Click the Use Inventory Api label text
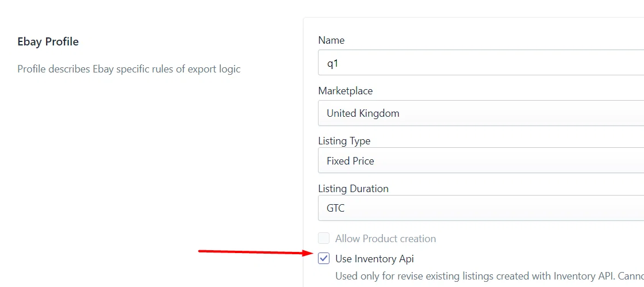 (374, 259)
